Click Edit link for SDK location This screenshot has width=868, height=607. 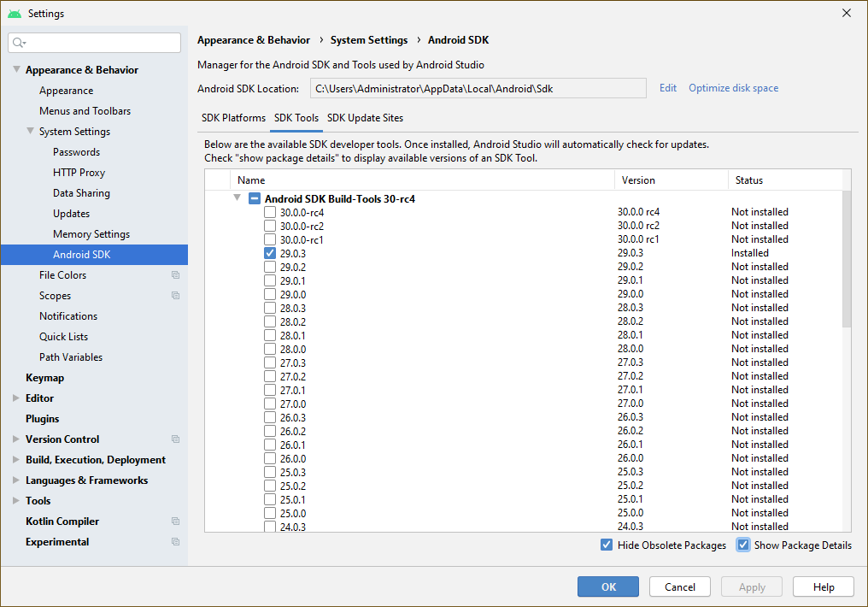[667, 88]
